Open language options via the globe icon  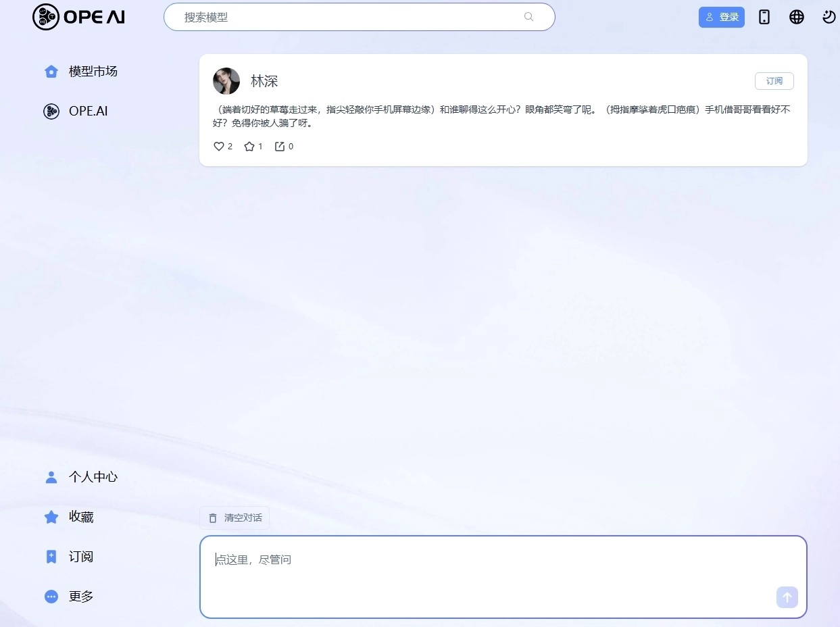(x=796, y=16)
